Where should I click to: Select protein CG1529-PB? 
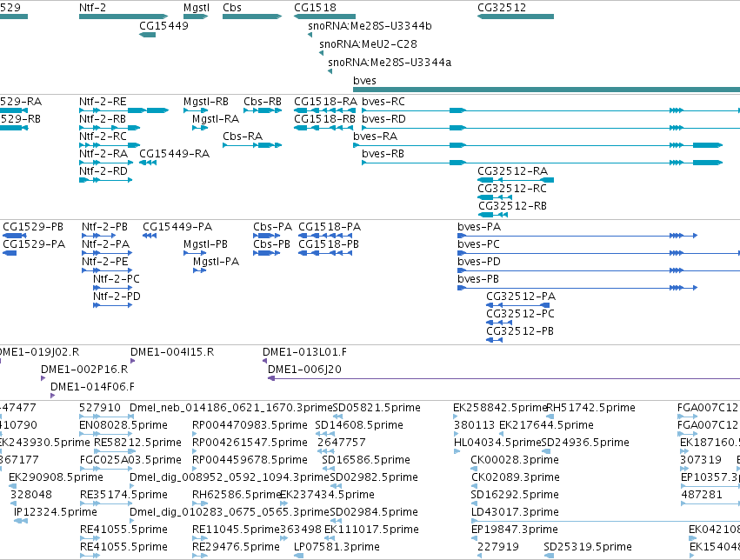pyautogui.click(x=15, y=236)
